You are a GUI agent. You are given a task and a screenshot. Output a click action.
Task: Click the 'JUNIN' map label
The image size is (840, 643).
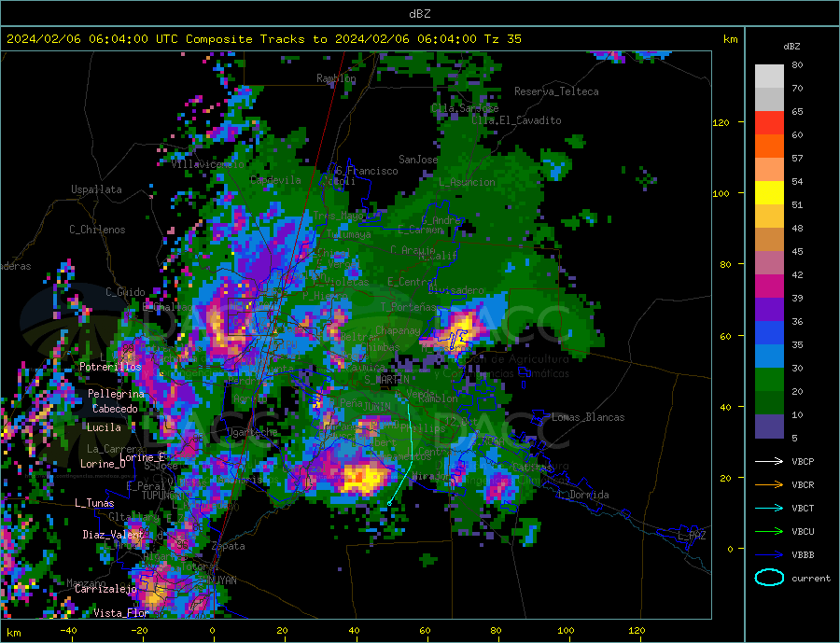tap(377, 407)
